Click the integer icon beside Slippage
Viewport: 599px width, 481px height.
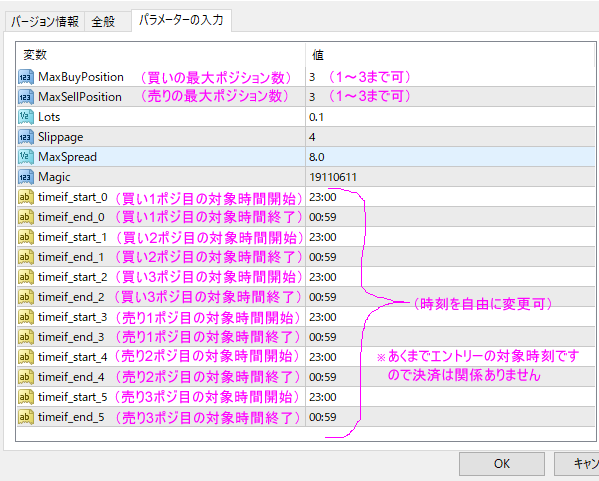26,137
